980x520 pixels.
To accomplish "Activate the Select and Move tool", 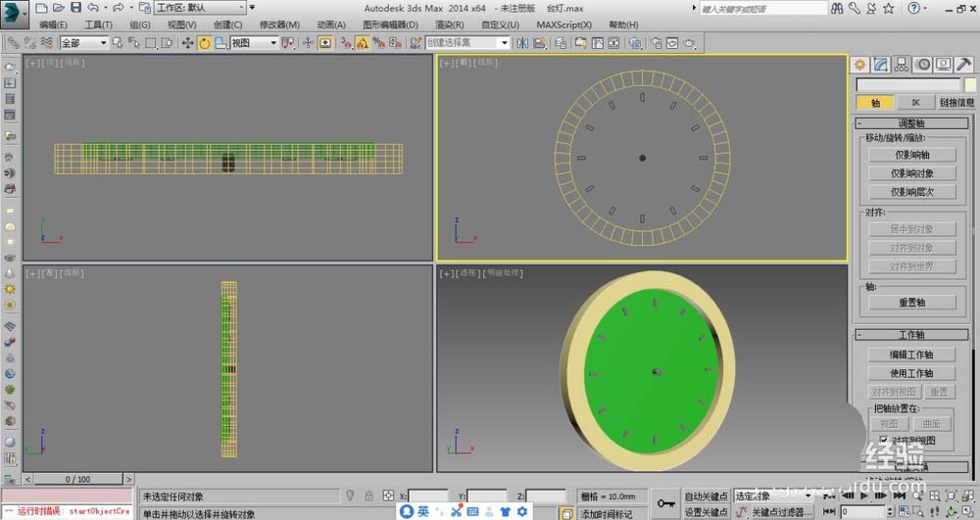I will [187, 42].
